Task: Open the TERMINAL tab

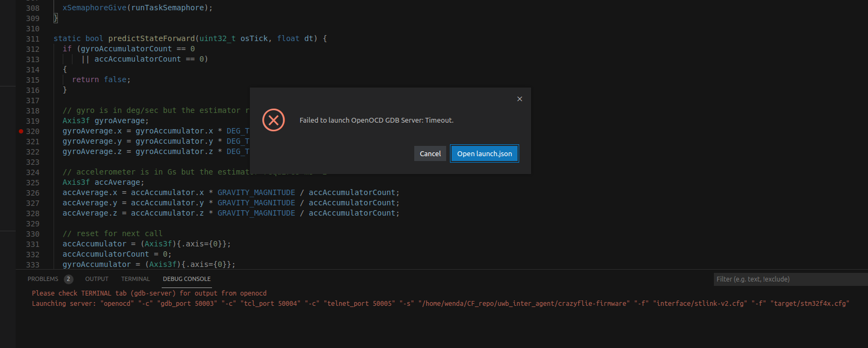Action: 135,279
